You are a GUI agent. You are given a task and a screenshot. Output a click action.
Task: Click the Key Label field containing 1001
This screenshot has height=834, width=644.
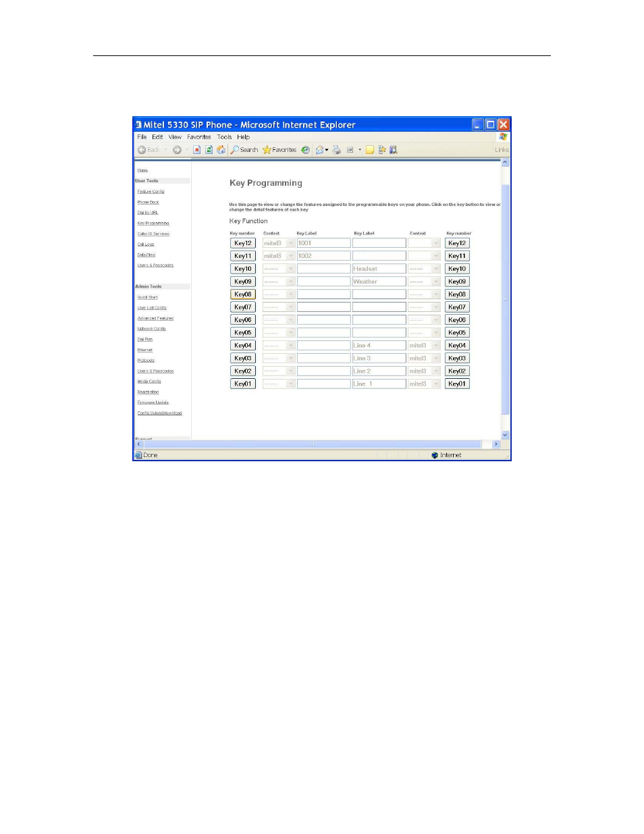click(323, 243)
